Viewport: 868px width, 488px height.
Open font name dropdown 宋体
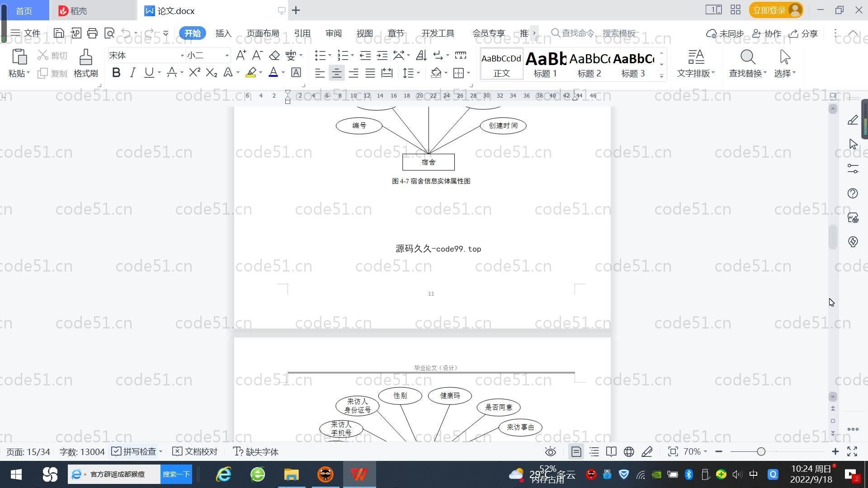click(182, 56)
